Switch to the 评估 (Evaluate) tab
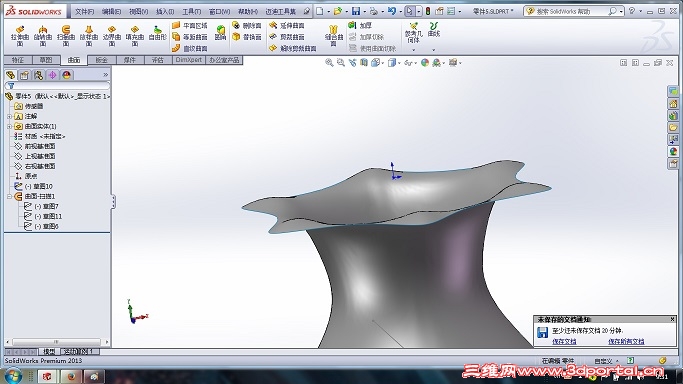 158,60
